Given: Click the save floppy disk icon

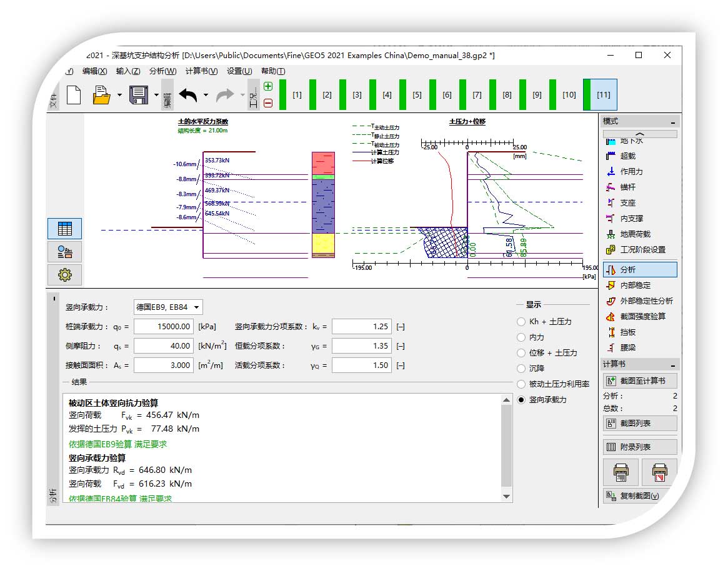Looking at the screenshot, I should 138,95.
